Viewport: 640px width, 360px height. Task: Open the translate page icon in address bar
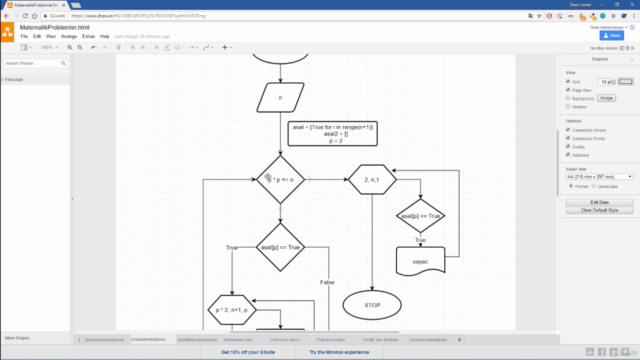pos(531,16)
